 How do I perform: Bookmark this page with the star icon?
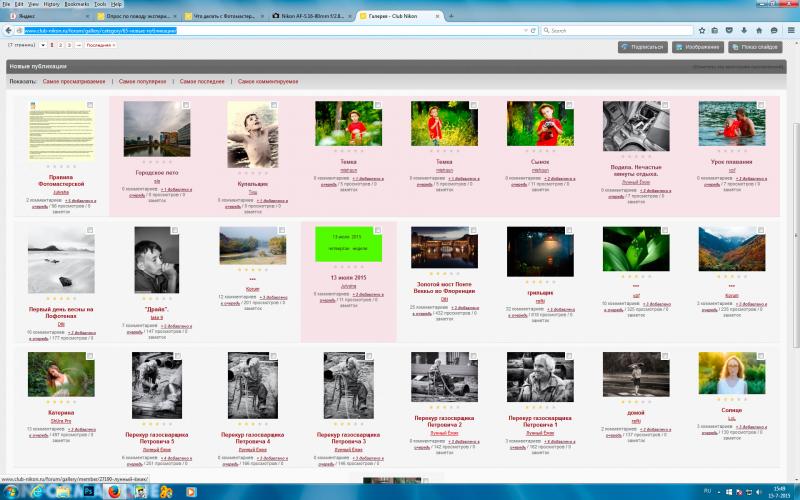702,31
